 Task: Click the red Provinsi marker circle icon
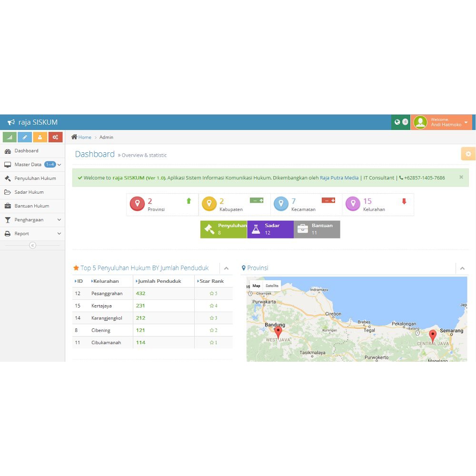pyautogui.click(x=137, y=204)
